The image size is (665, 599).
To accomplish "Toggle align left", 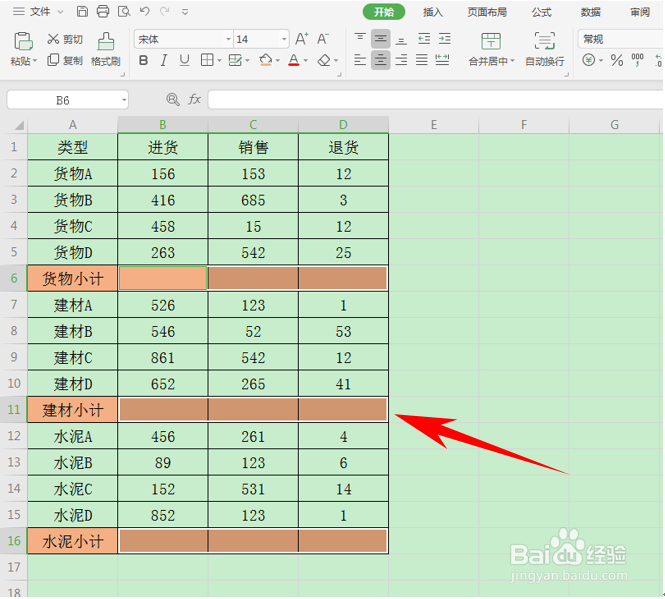I will tap(360, 60).
